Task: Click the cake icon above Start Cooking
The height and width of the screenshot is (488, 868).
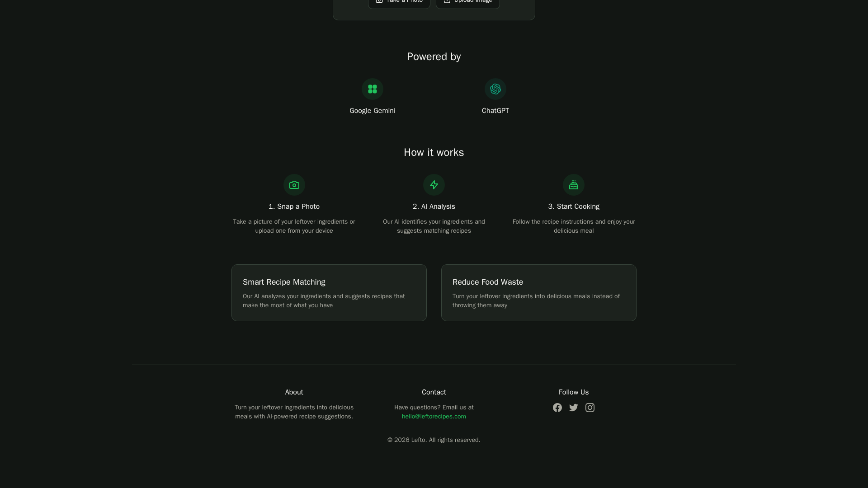Action: coord(573,185)
